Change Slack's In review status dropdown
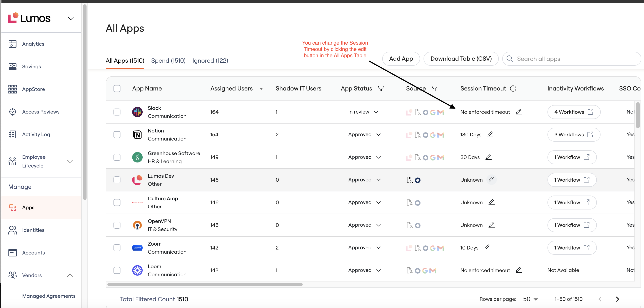The image size is (644, 308). pos(363,112)
